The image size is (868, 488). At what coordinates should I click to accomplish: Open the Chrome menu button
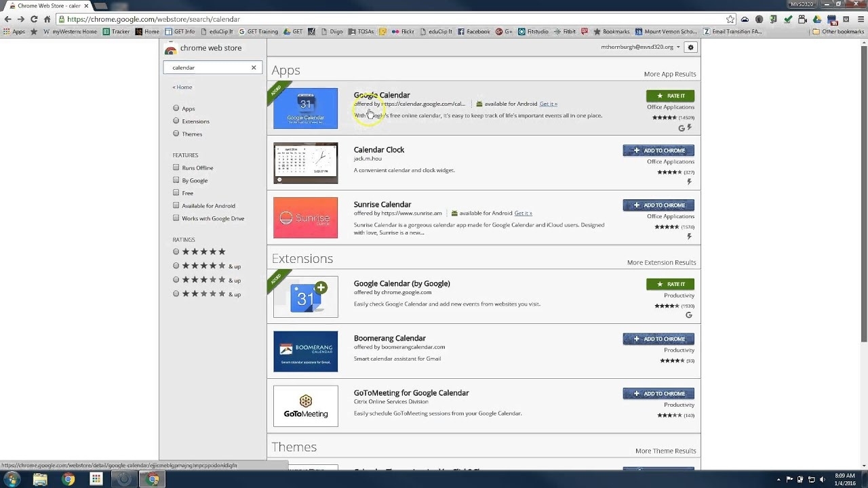(x=859, y=19)
